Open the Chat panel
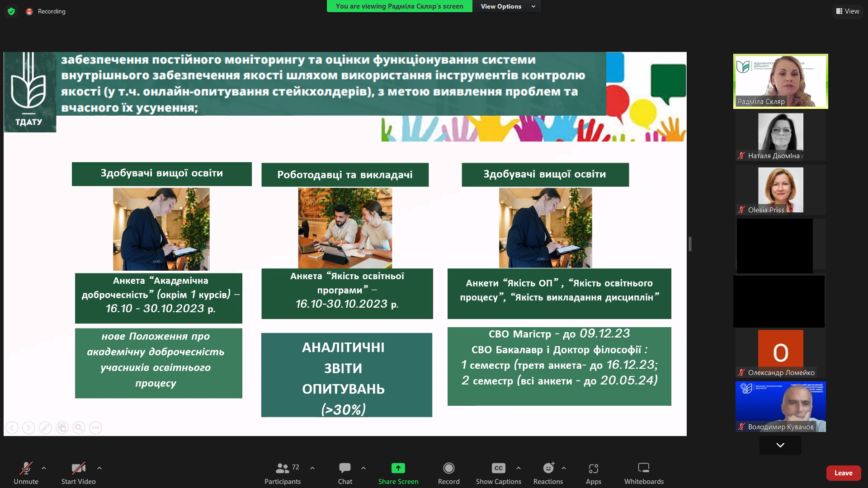This screenshot has width=868, height=488. coord(345,473)
